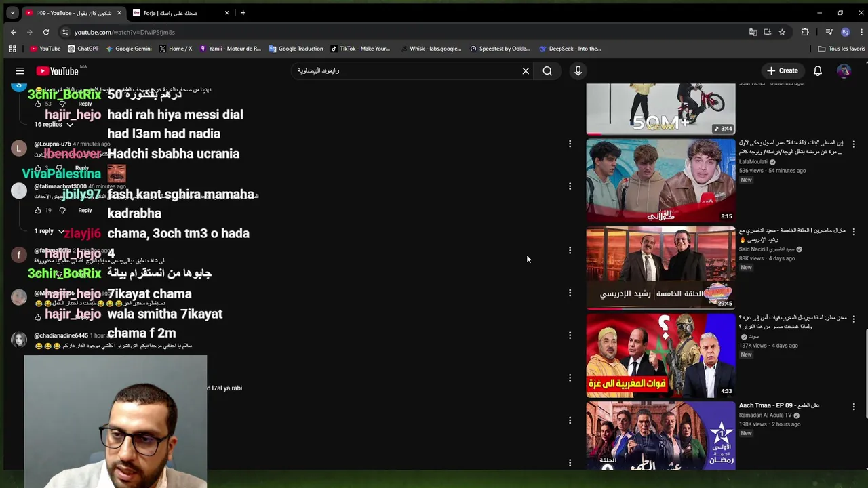Image resolution: width=868 pixels, height=488 pixels.
Task: Install app icon in the address bar
Action: click(768, 32)
